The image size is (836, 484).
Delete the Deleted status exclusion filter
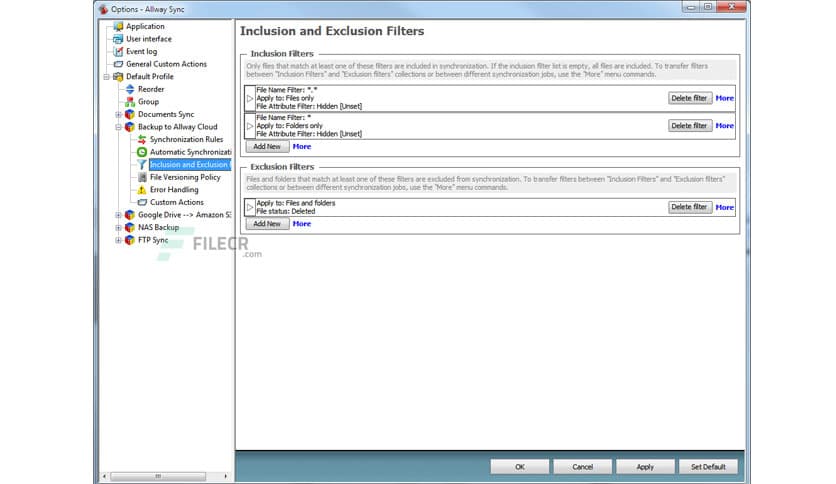pos(689,207)
